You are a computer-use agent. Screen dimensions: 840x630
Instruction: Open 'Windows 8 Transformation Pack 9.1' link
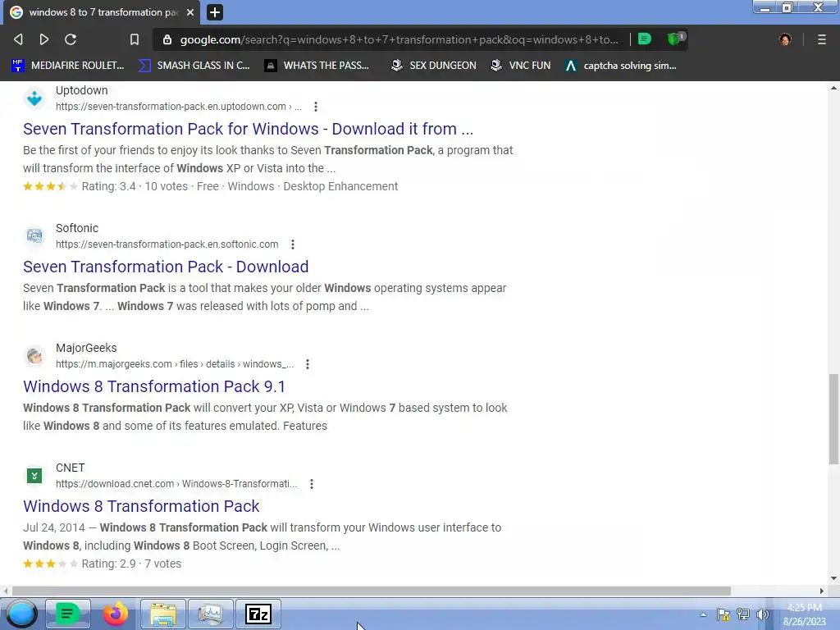(x=153, y=387)
